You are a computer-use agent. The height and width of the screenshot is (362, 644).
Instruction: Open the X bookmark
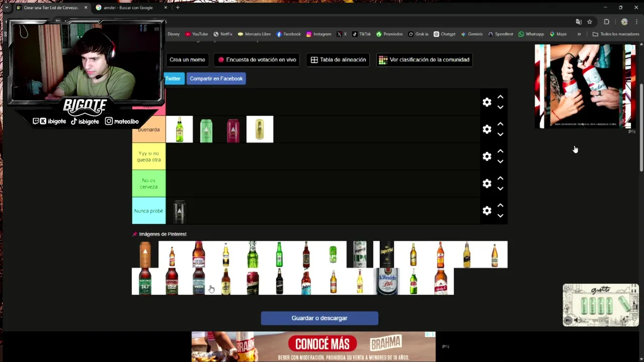pyautogui.click(x=342, y=34)
